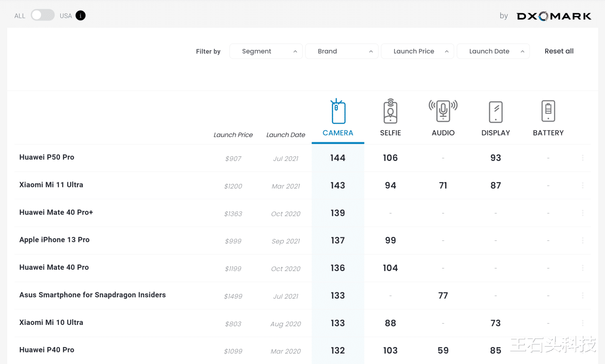Click camera score 139
This screenshot has height=364, width=605.
[x=338, y=213]
